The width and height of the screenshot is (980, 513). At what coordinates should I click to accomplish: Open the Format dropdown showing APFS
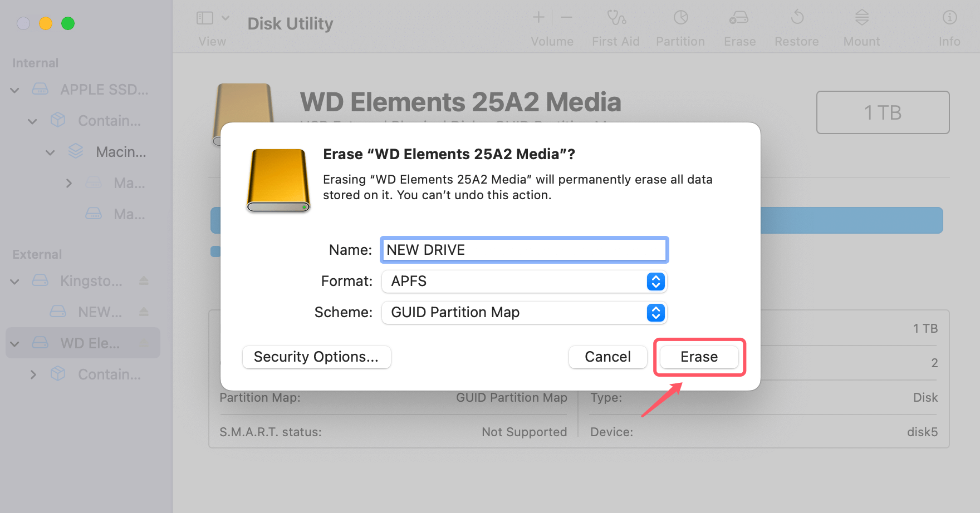coord(523,282)
